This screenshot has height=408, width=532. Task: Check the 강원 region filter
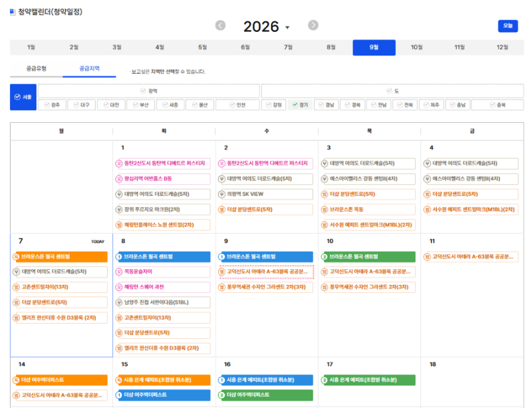point(274,105)
